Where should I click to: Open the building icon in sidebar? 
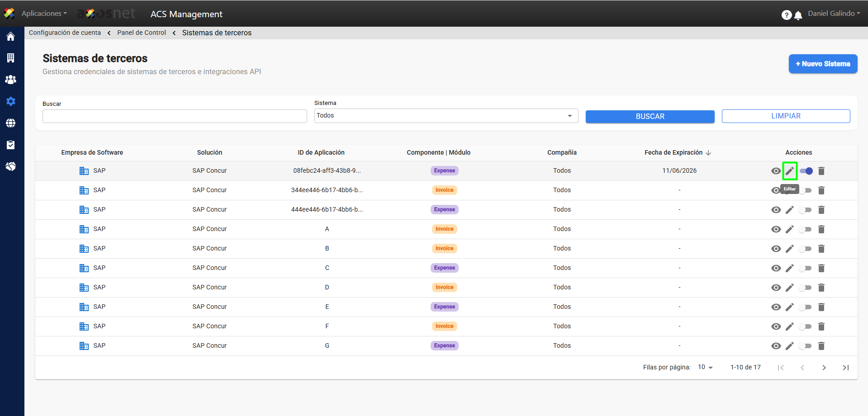pyautogui.click(x=10, y=58)
